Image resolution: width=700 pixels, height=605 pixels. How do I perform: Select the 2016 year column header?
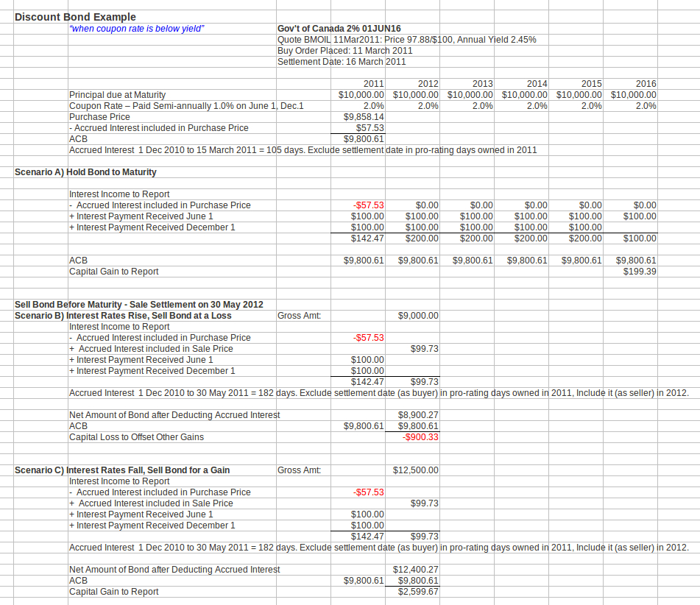(646, 84)
